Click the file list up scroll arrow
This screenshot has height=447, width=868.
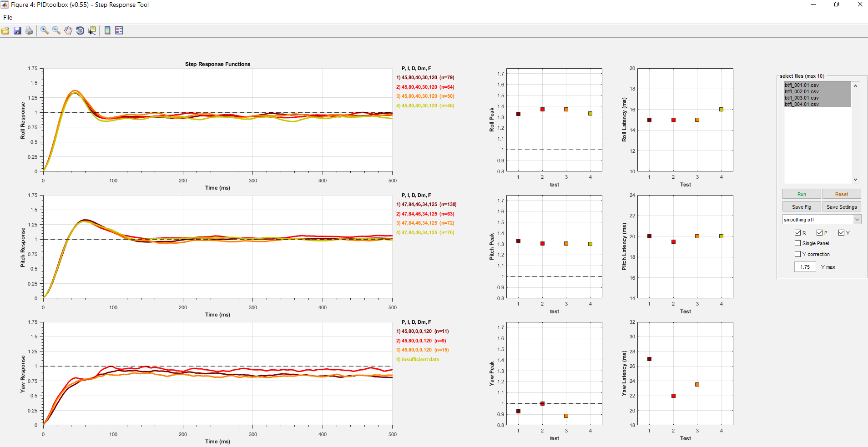(x=855, y=85)
